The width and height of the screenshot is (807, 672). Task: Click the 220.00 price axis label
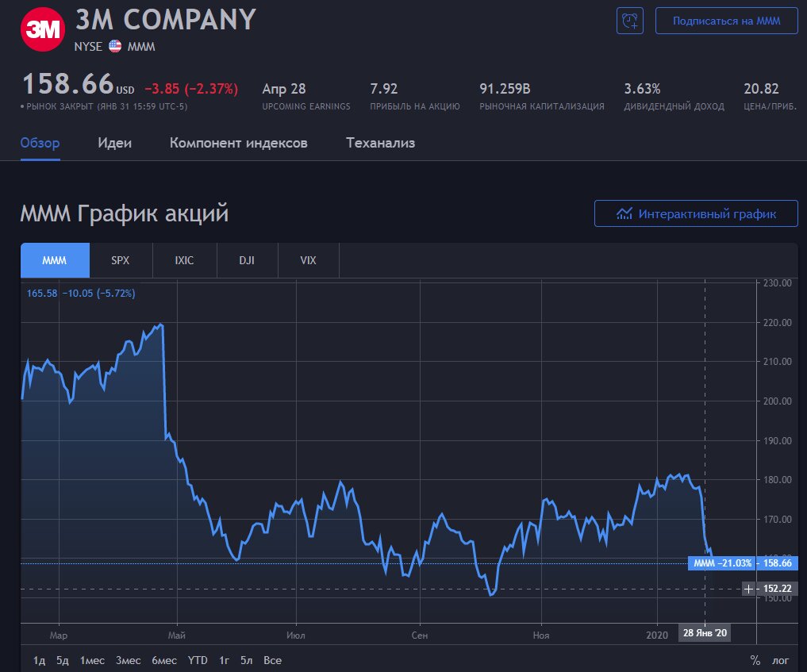[777, 323]
